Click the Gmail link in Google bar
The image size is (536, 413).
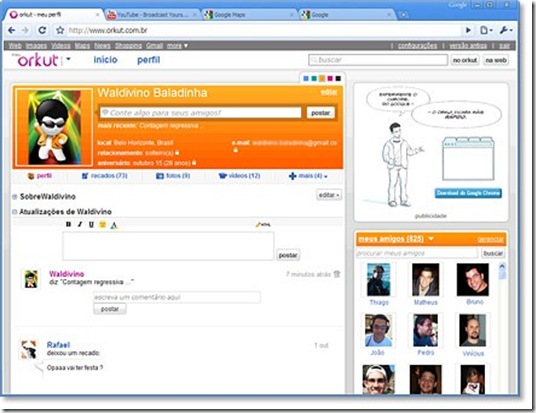pos(155,45)
